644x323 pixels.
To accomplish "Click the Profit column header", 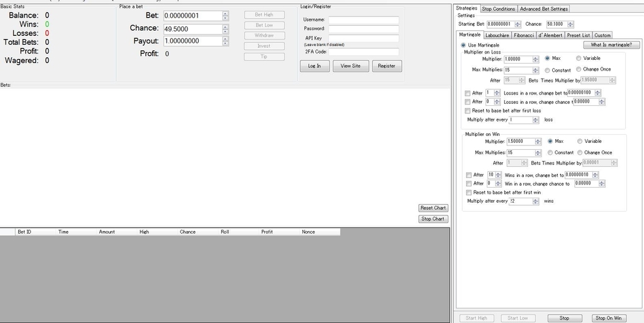I will [x=279, y=232].
